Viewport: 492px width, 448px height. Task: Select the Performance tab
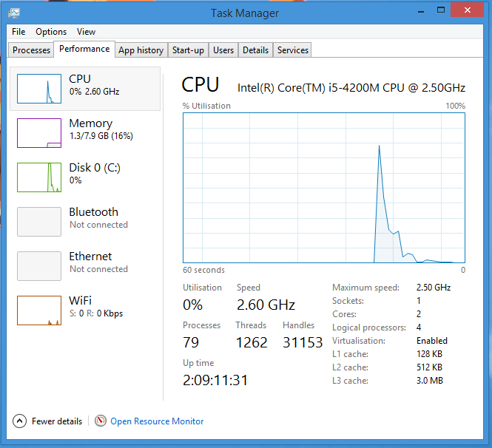tap(84, 49)
